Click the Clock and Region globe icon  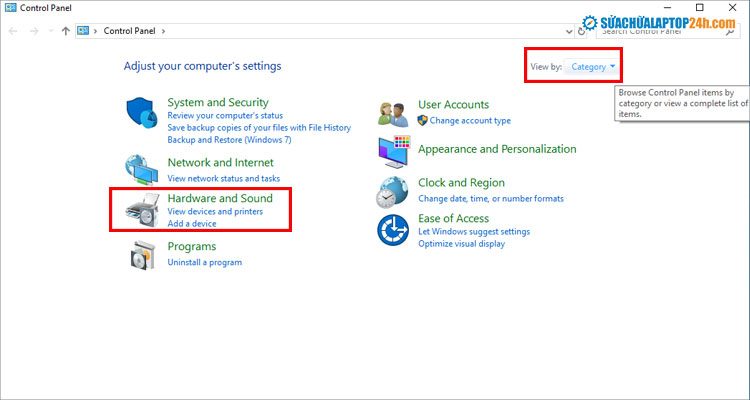point(393,190)
